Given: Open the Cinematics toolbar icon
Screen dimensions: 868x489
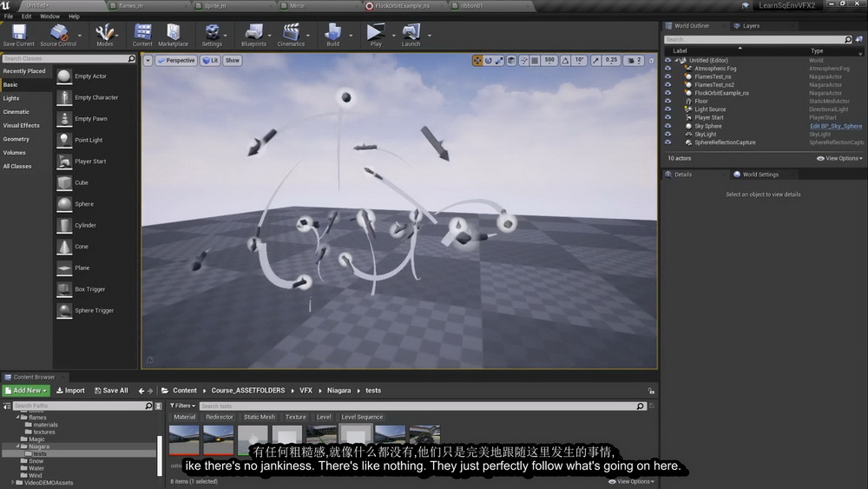Looking at the screenshot, I should (x=291, y=35).
